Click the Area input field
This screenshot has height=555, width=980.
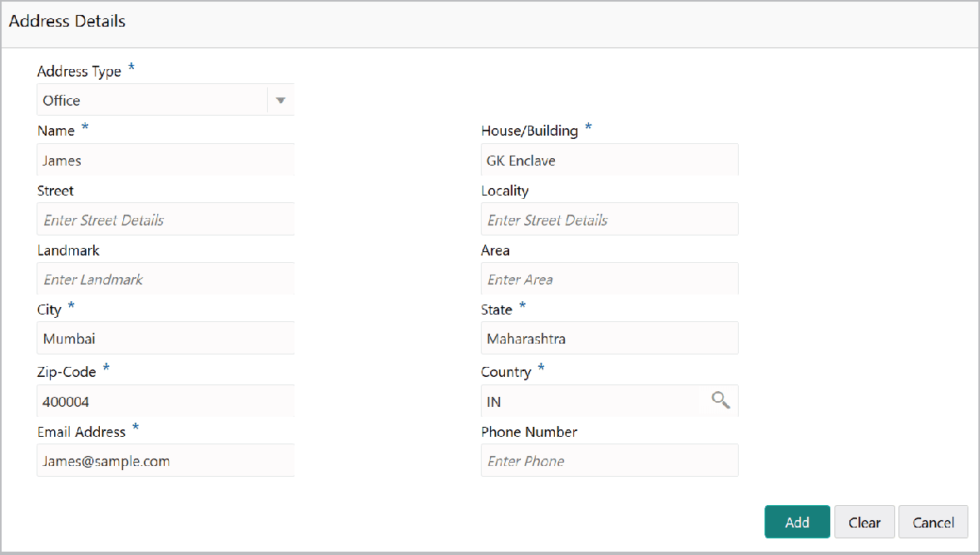tap(609, 279)
